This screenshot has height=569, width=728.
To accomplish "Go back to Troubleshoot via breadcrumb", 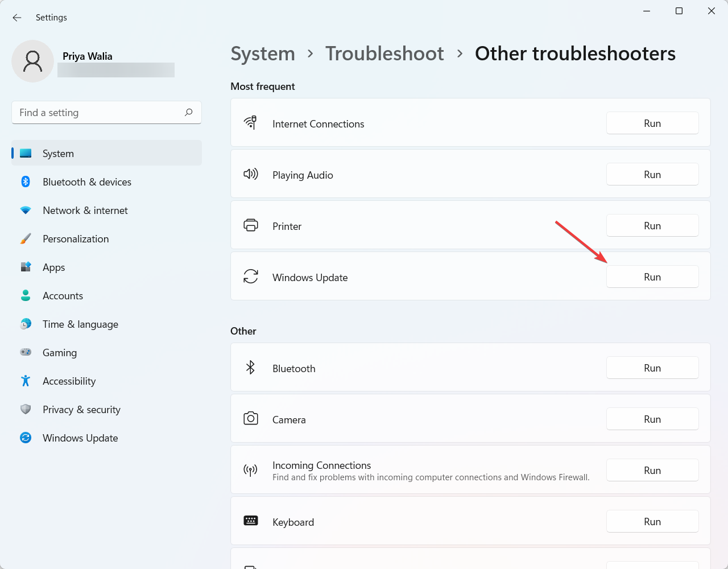I will pyautogui.click(x=384, y=53).
